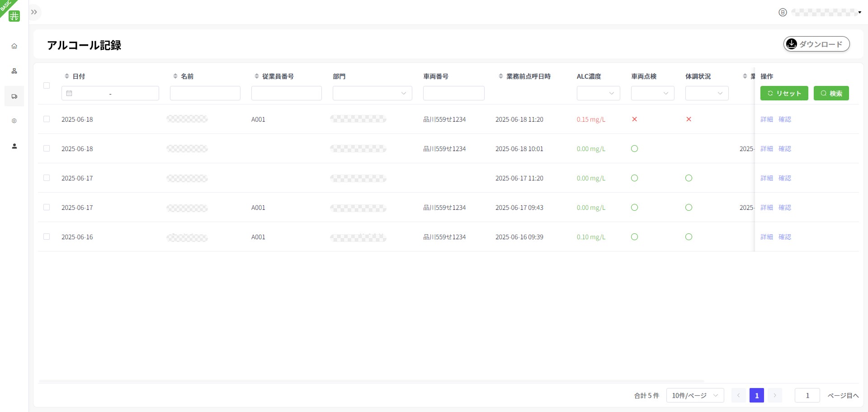Viewport: 868px width, 412px height.
Task: Open settings via the sidebar gear icon
Action: coord(14,121)
